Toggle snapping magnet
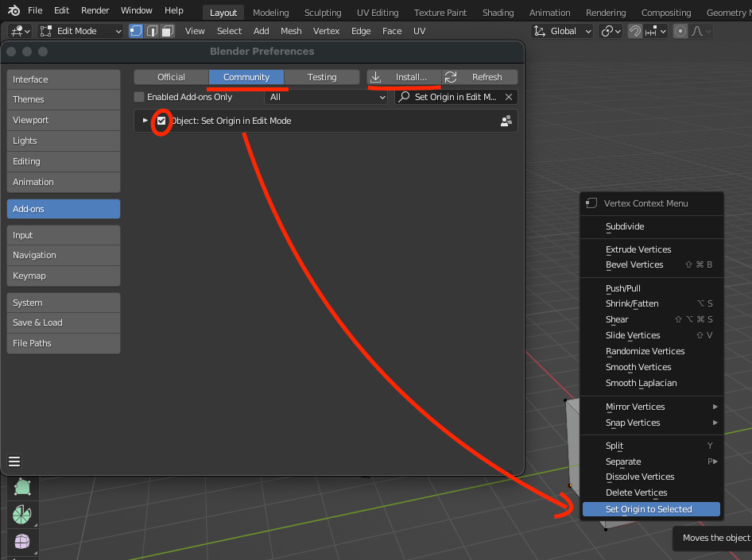This screenshot has height=560, width=752. point(635,31)
